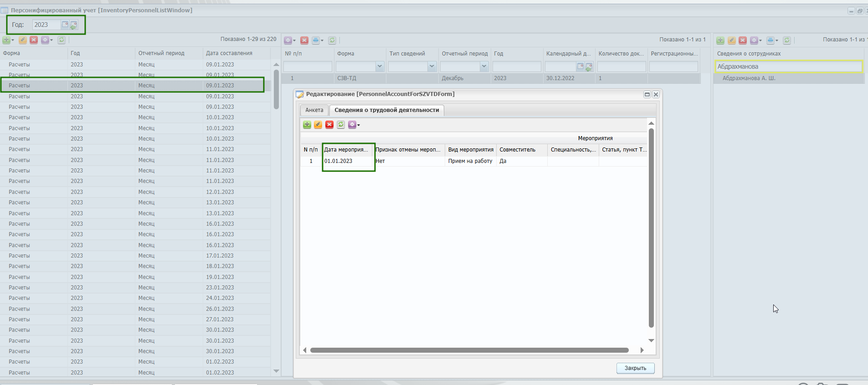Click the green-arrow calendar icon in the Календарный д... filter
The width and height of the screenshot is (868, 385).
click(589, 67)
